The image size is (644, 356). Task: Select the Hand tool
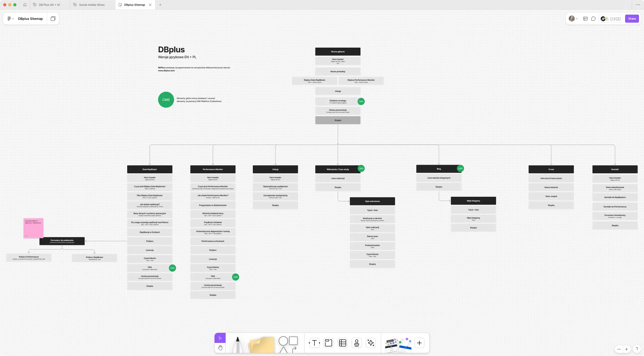tap(220, 348)
